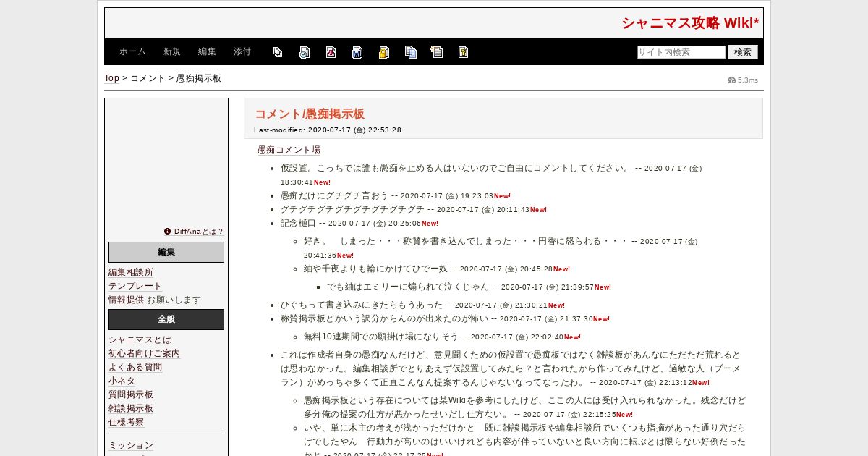Click the breadcrumb text 愚痴掲示板
868x456 pixels.
click(199, 78)
